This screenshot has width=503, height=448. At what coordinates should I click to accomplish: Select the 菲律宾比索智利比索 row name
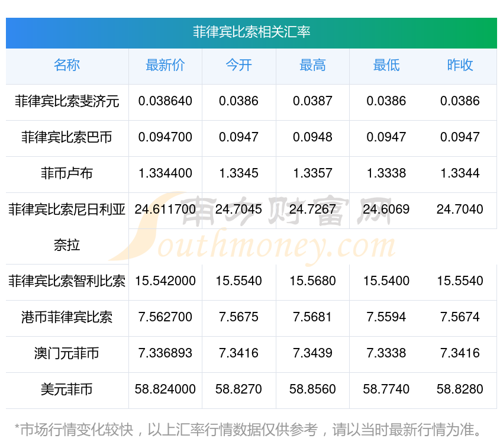(67, 281)
